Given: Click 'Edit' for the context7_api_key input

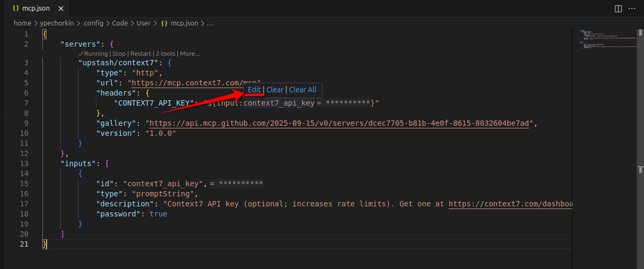Looking at the screenshot, I should 254,90.
